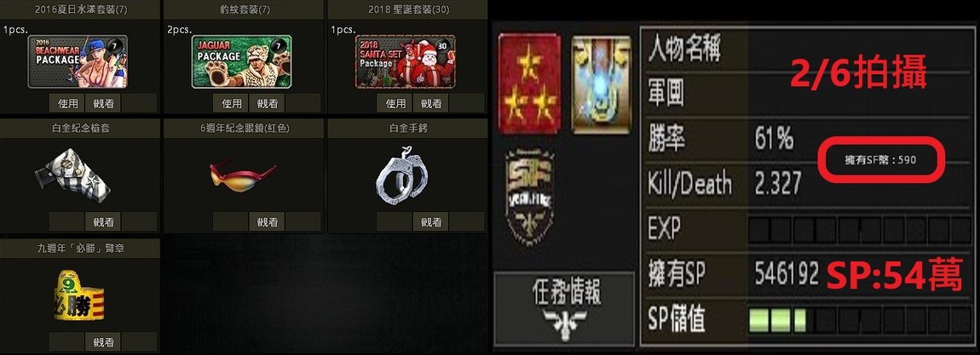View the 2016 summer swimwear package
This screenshot has height=355, width=980.
(x=103, y=103)
